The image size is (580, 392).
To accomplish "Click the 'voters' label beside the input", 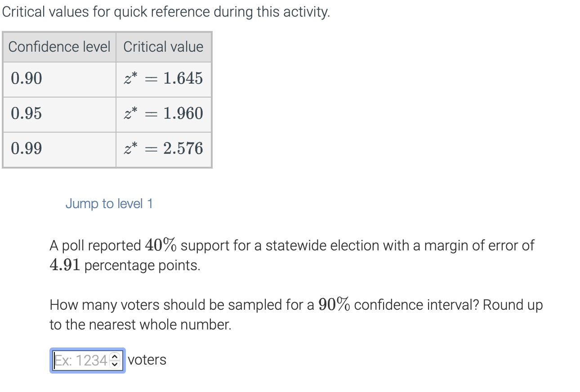I will click(x=147, y=360).
